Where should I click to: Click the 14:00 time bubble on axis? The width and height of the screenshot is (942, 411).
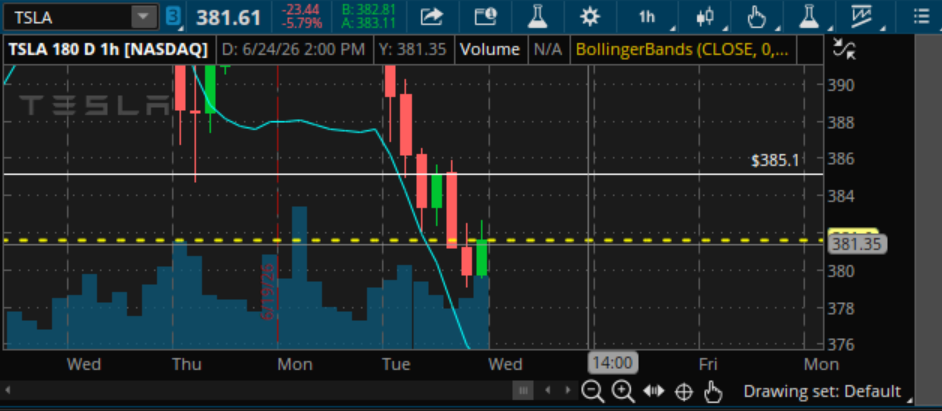(613, 363)
